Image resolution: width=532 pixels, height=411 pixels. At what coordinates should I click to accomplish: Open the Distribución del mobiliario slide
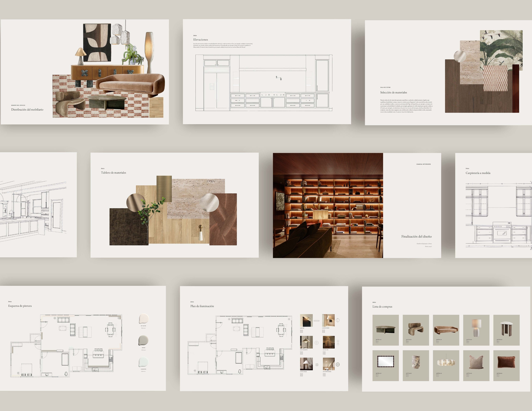coord(27,110)
